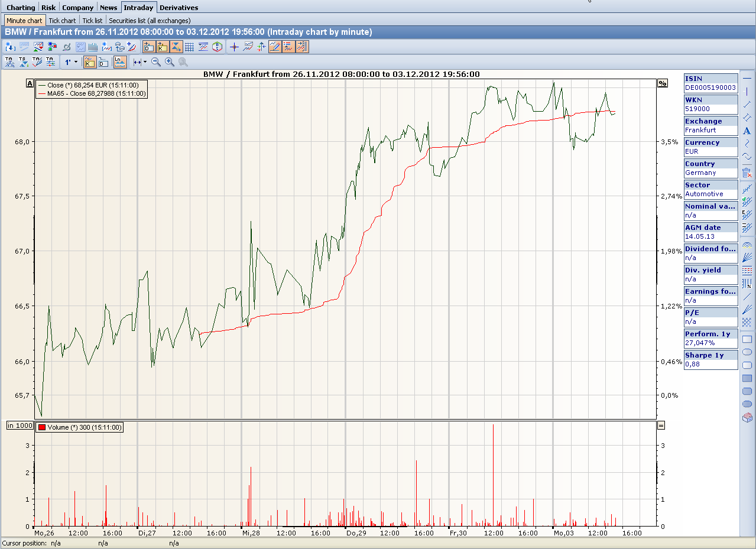The width and height of the screenshot is (756, 549).
Task: Zoom in on the chart with magnifier plus
Action: [x=170, y=61]
